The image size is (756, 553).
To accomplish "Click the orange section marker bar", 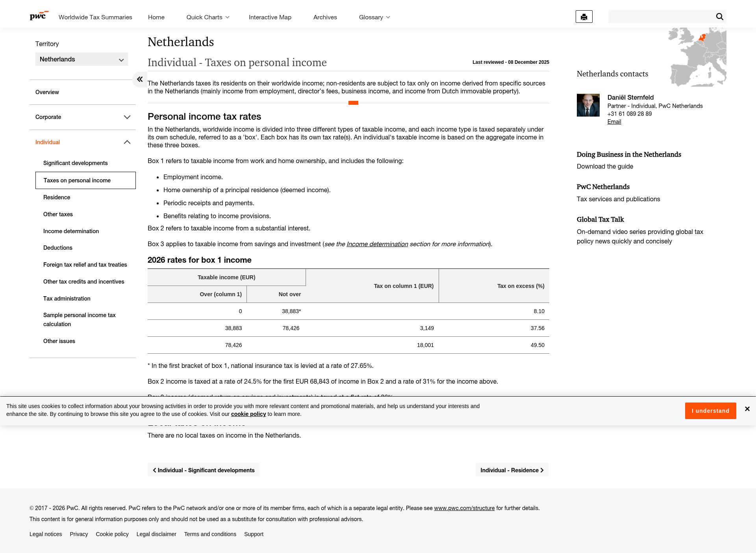I will (353, 103).
